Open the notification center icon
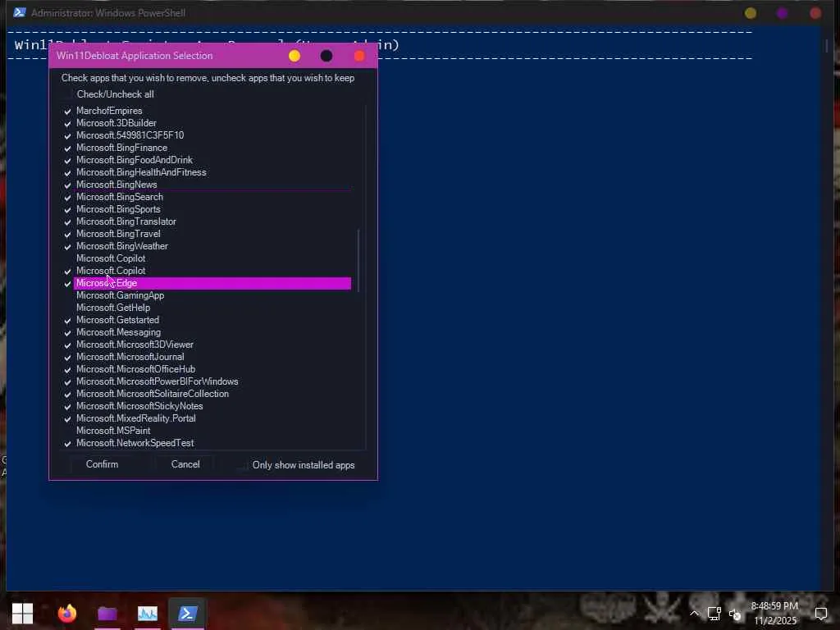The height and width of the screenshot is (630, 840). [x=820, y=614]
